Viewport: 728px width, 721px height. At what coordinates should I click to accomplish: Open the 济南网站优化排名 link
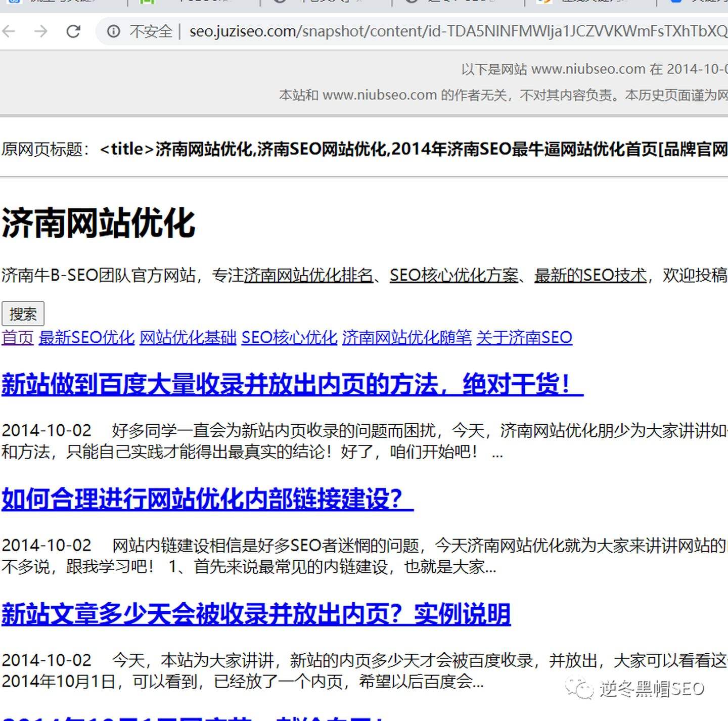coord(309,276)
